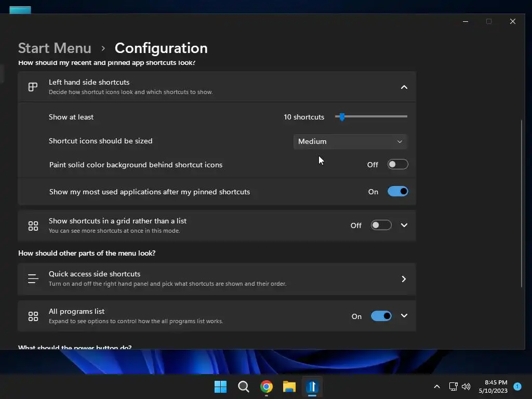This screenshot has width=532, height=399.
Task: Expand the All programs list options chevron
Action: click(x=404, y=316)
